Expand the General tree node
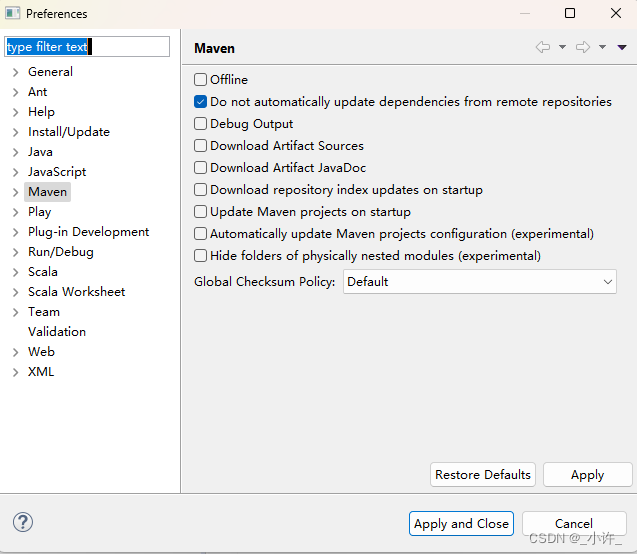This screenshot has height=554, width=637. 15,72
